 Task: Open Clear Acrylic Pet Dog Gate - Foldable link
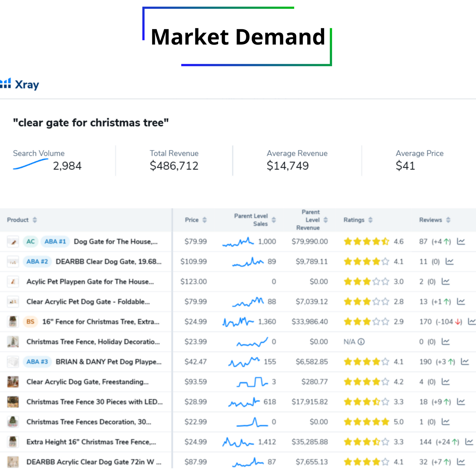tap(88, 301)
